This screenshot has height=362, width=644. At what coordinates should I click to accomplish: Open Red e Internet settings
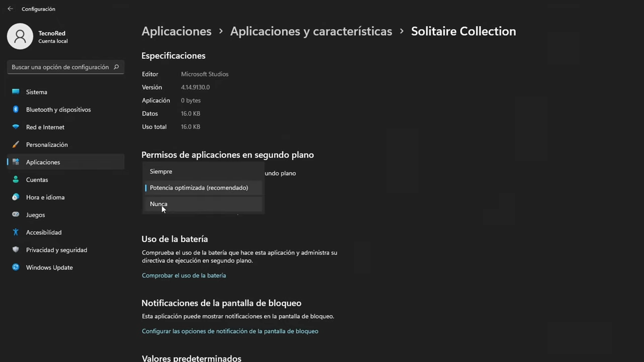click(x=45, y=127)
